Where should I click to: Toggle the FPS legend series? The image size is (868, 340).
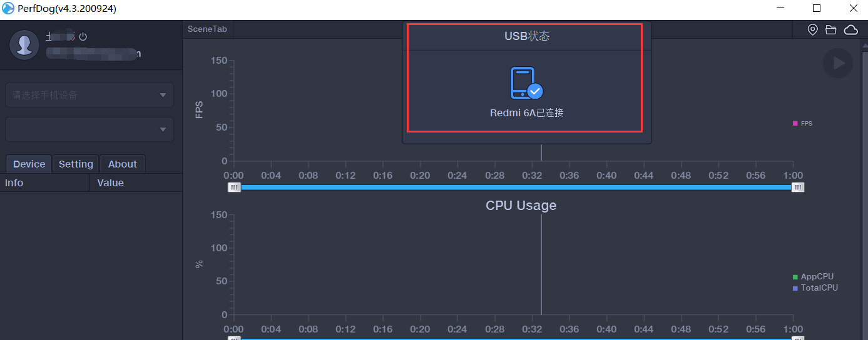(x=802, y=124)
